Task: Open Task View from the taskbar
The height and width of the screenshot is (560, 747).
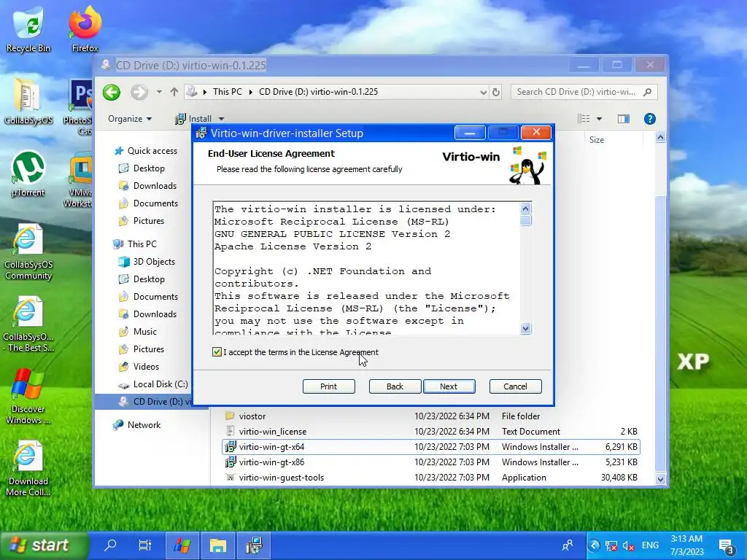Action: point(145,545)
